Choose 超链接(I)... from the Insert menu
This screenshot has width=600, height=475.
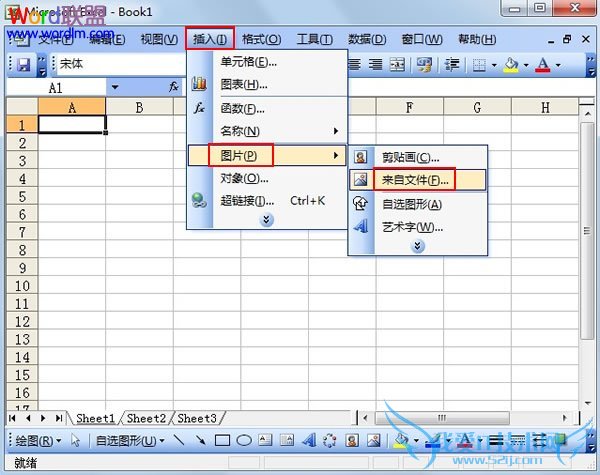click(267, 200)
